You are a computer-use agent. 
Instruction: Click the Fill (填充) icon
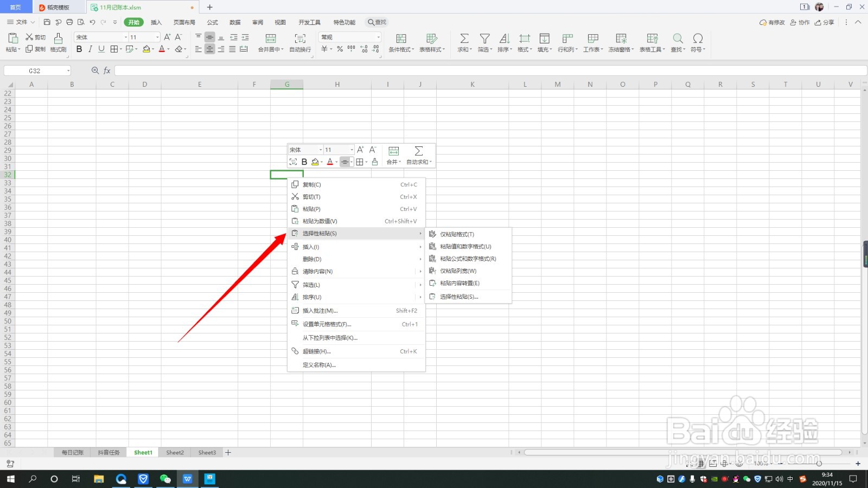pyautogui.click(x=544, y=38)
